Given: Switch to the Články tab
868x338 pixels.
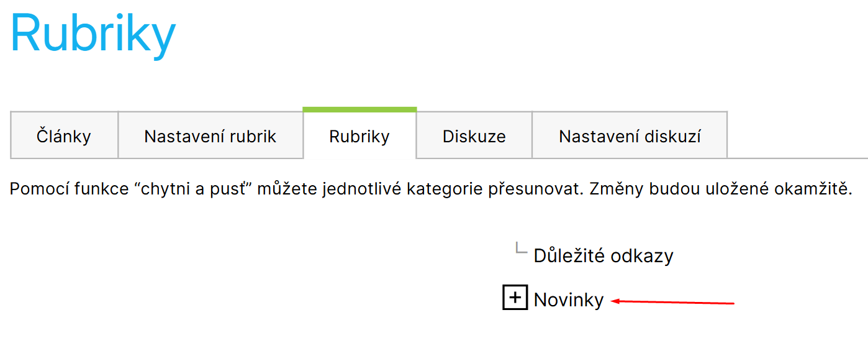Looking at the screenshot, I should [x=64, y=136].
